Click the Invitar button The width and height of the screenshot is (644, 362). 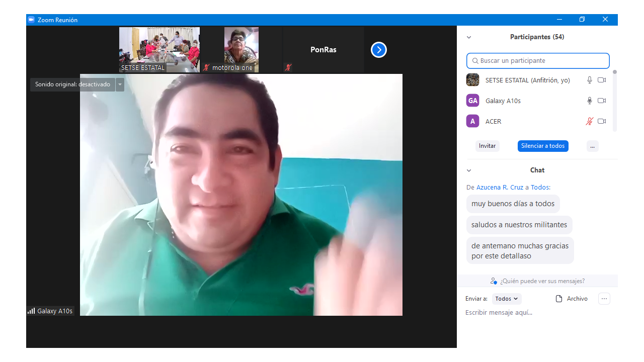tap(487, 146)
